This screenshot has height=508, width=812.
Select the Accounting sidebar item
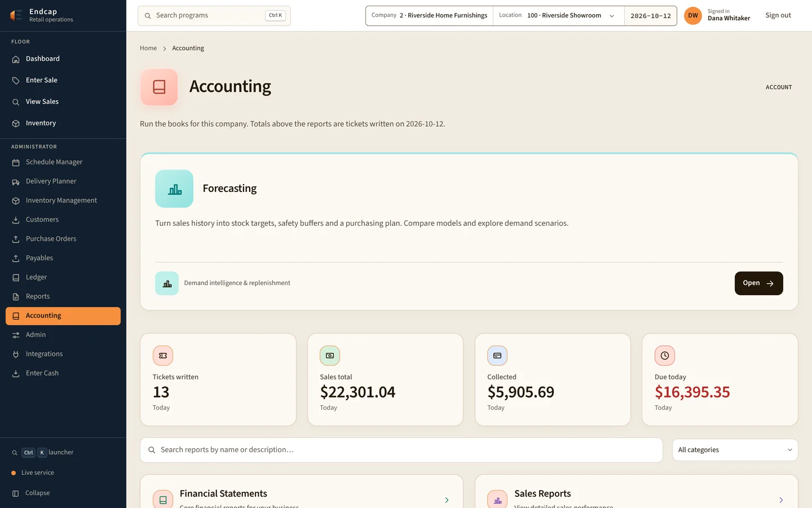(63, 316)
